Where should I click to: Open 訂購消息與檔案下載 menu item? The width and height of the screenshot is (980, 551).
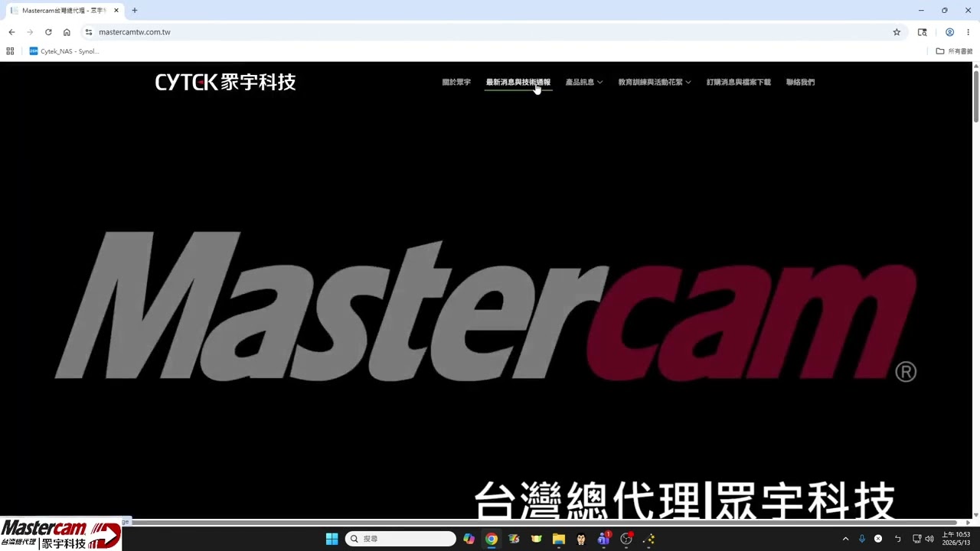(739, 82)
